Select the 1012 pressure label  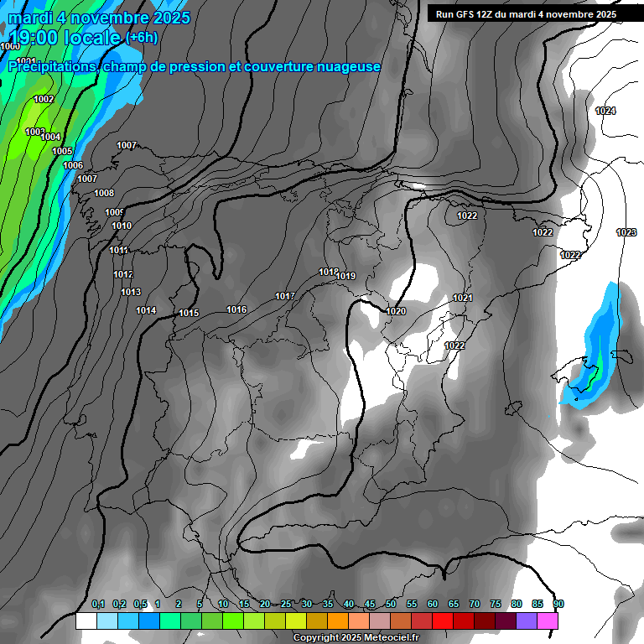(123, 274)
